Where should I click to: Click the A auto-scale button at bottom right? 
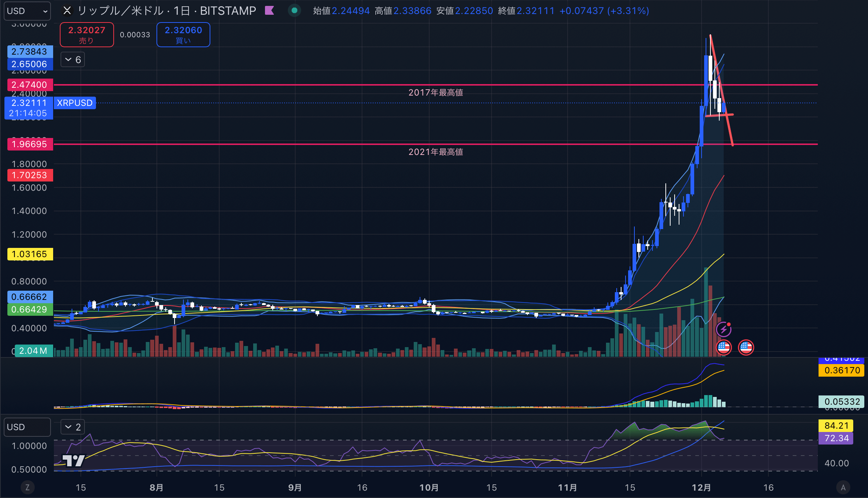click(843, 488)
